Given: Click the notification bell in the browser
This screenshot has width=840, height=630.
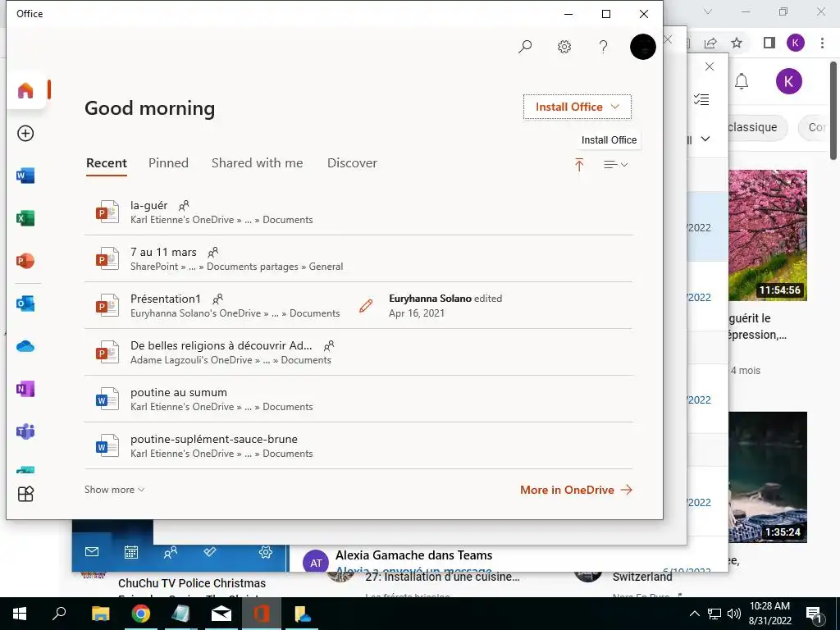Looking at the screenshot, I should (x=742, y=81).
